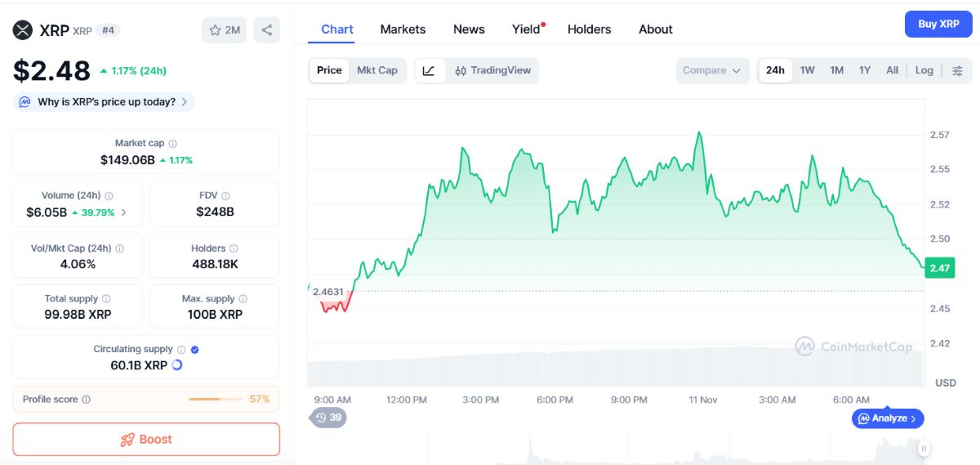Screen dimensions: 980x465
Task: Click the 100B XRP max supply value
Action: [x=215, y=315]
